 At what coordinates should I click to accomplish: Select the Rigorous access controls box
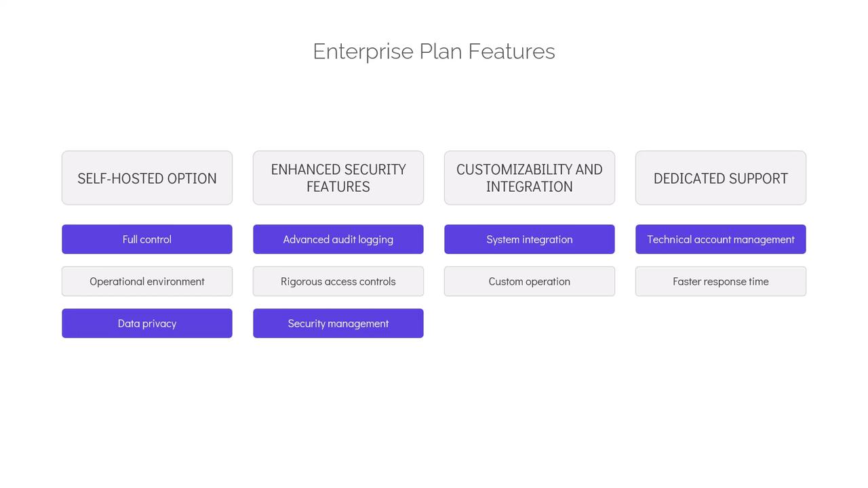coord(338,281)
